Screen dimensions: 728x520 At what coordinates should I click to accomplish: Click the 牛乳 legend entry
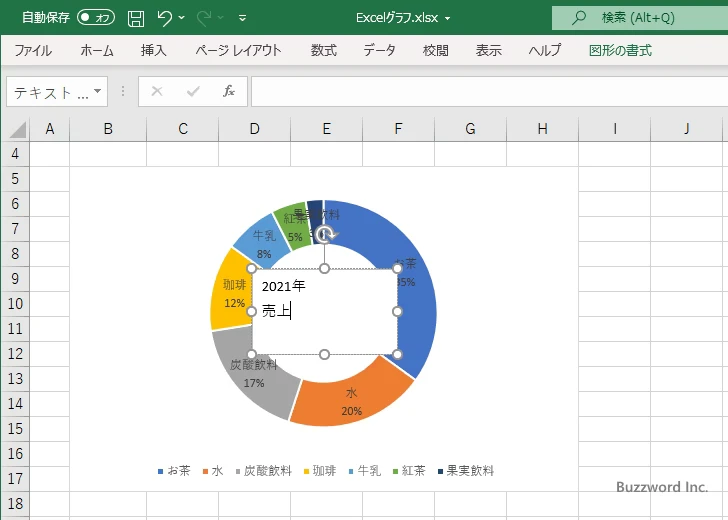coord(364,471)
